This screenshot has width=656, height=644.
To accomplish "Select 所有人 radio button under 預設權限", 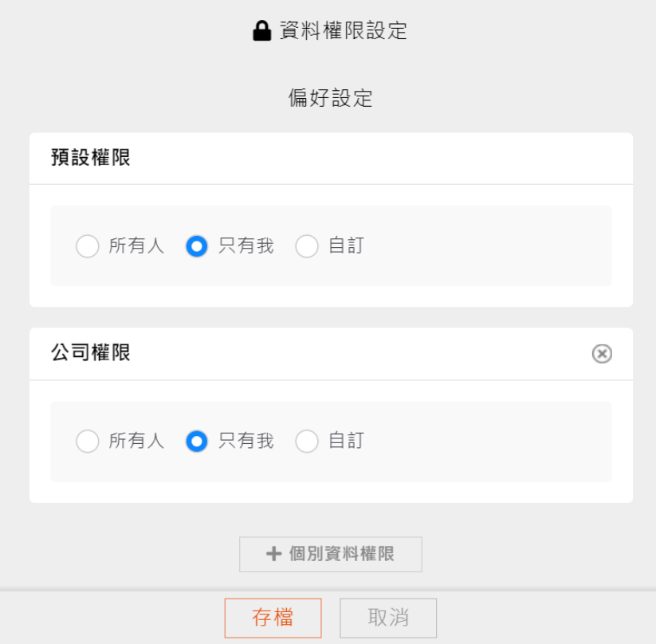I will [88, 246].
